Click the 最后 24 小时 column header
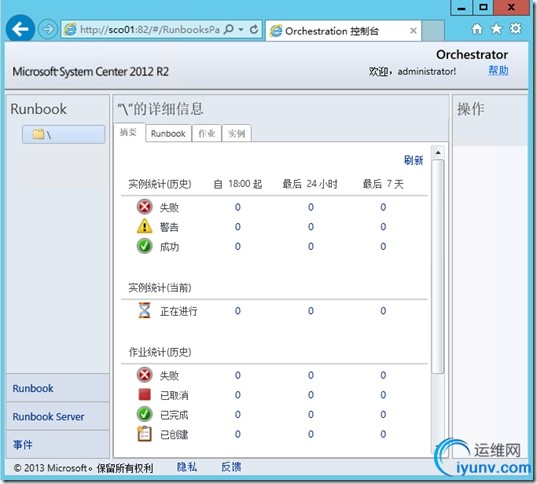 tap(310, 184)
